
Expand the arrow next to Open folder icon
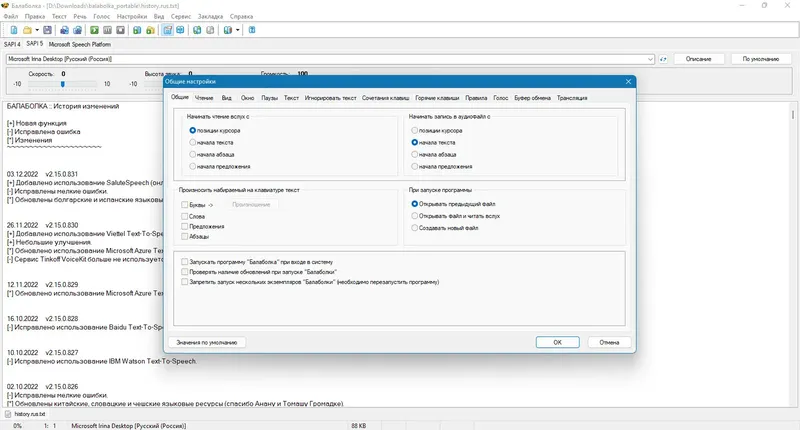coord(37,30)
